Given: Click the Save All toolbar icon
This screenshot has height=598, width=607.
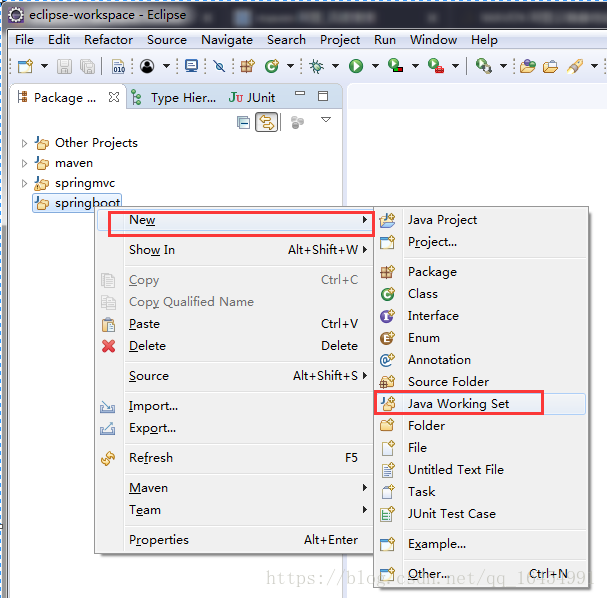Looking at the screenshot, I should (x=87, y=66).
